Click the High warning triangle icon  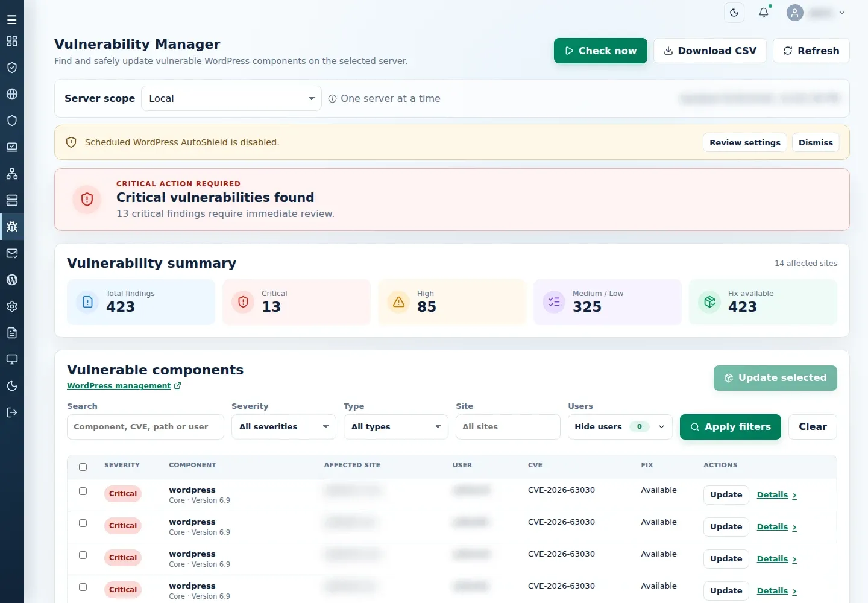(x=398, y=301)
